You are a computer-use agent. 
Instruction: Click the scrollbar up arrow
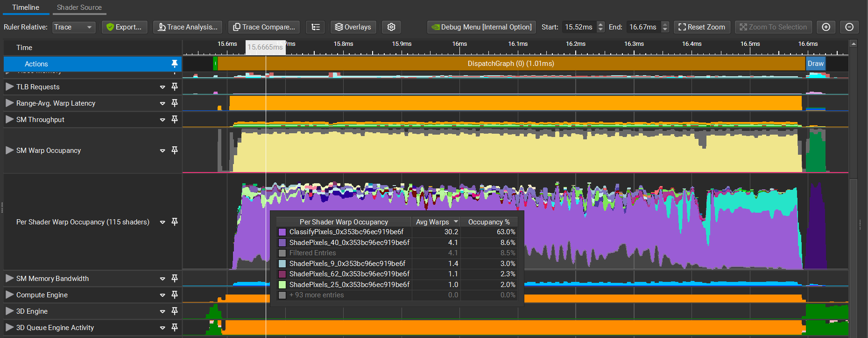coord(854,43)
